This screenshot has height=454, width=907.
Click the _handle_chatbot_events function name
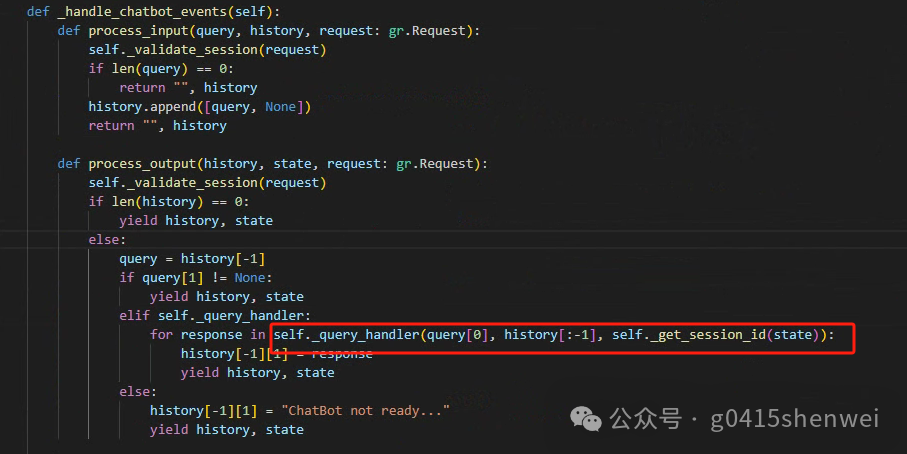point(143,12)
